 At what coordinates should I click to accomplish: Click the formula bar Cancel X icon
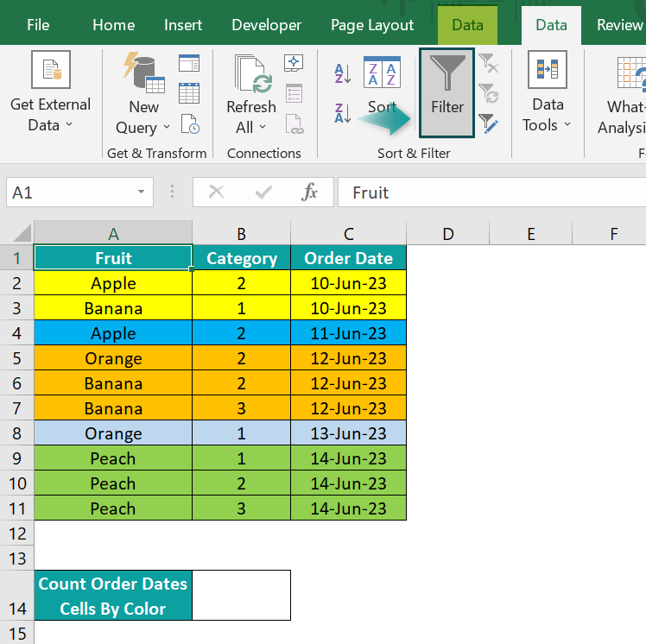[x=216, y=192]
